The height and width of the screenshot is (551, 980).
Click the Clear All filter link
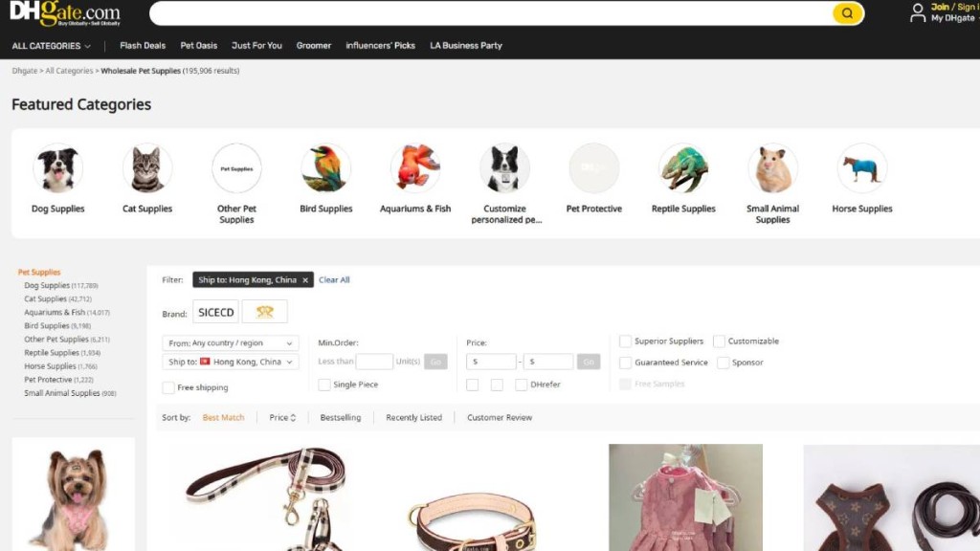334,280
